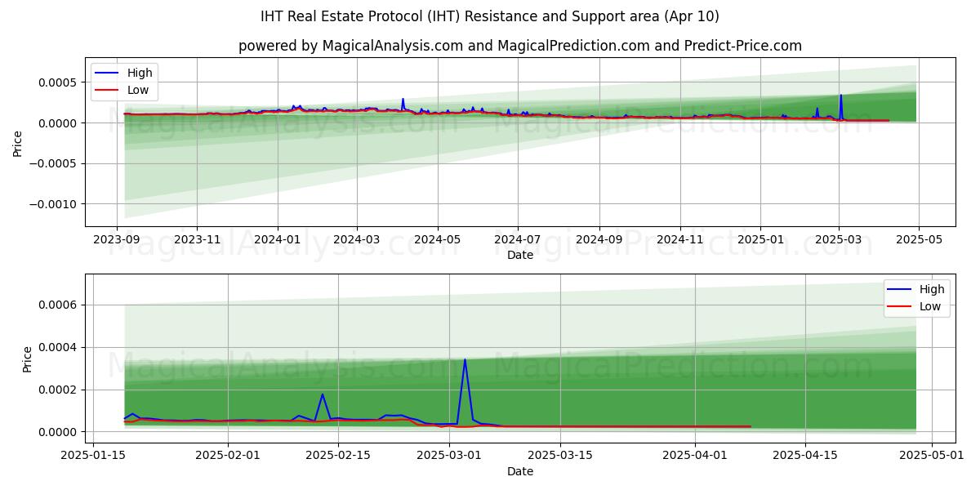The image size is (980, 490).
Task: Click the 0.0006 y-axis label in bottom chart
Action: pos(57,305)
